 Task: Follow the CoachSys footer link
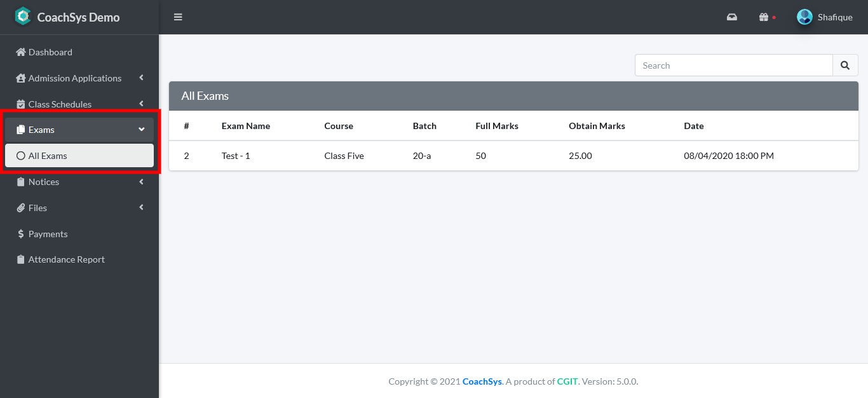click(482, 381)
